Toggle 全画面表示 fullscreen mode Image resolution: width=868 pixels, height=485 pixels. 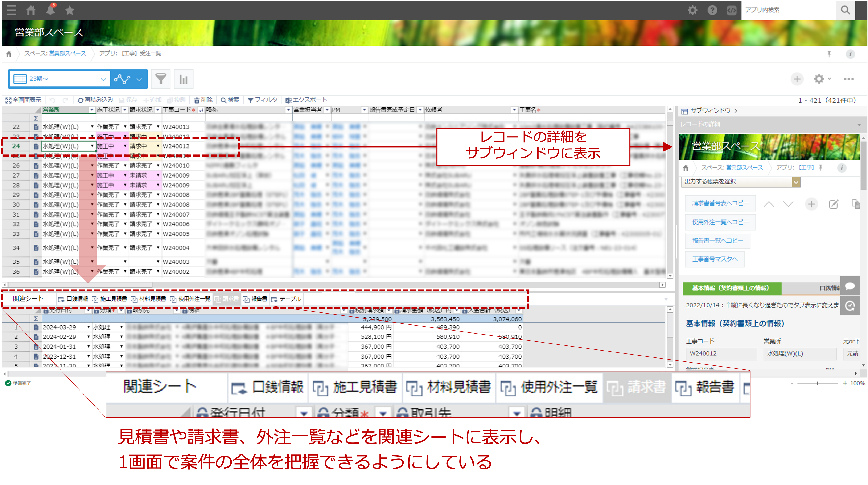point(23,100)
